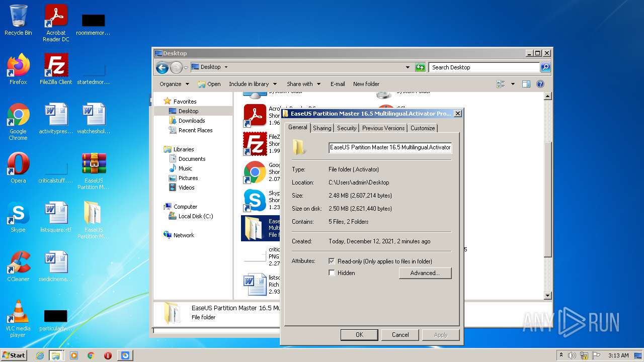Select Acrobat Reader shortcut in file list

(x=255, y=116)
